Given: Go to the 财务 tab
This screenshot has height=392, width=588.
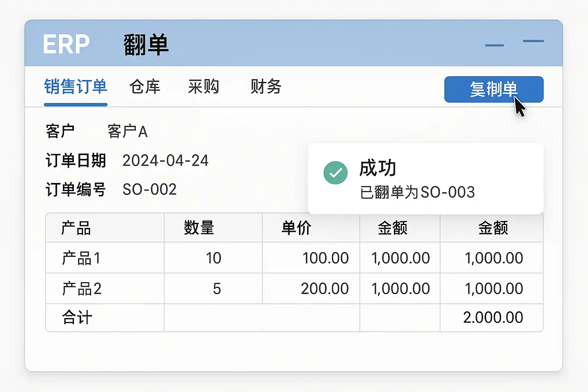Looking at the screenshot, I should (266, 87).
